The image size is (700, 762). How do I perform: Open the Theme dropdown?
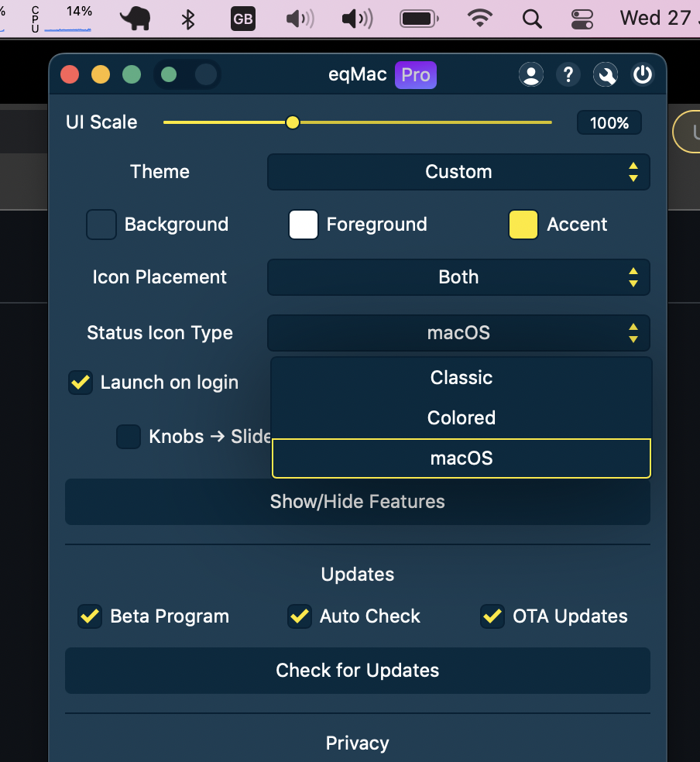pyautogui.click(x=458, y=172)
